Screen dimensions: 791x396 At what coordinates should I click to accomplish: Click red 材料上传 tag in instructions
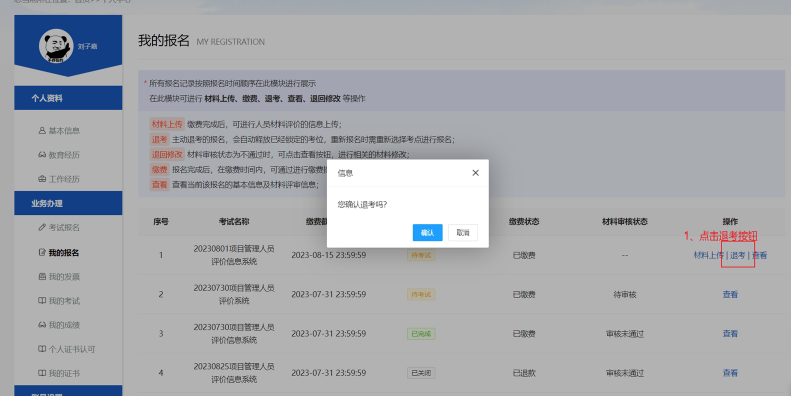[167, 124]
